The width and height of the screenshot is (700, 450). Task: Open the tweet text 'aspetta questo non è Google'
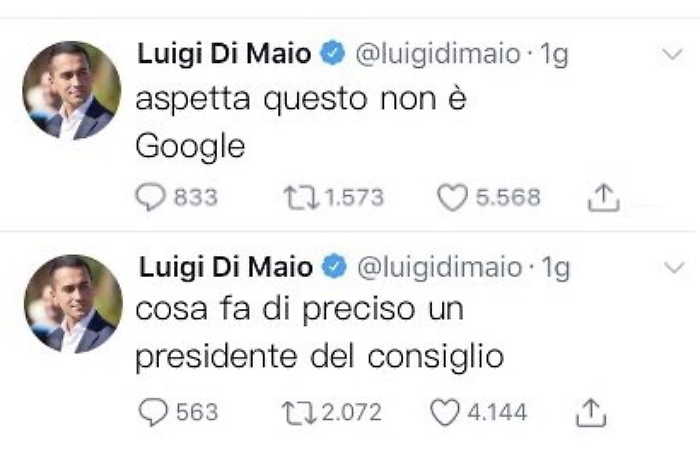coord(300,122)
